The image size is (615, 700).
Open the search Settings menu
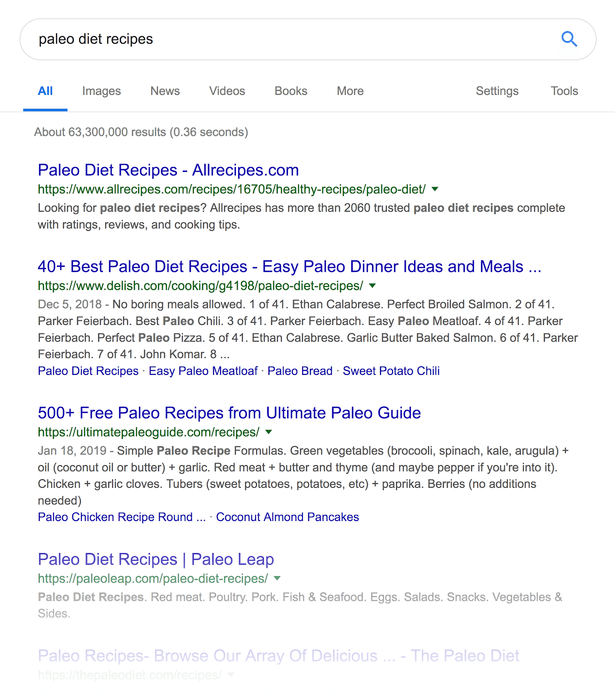click(x=497, y=91)
